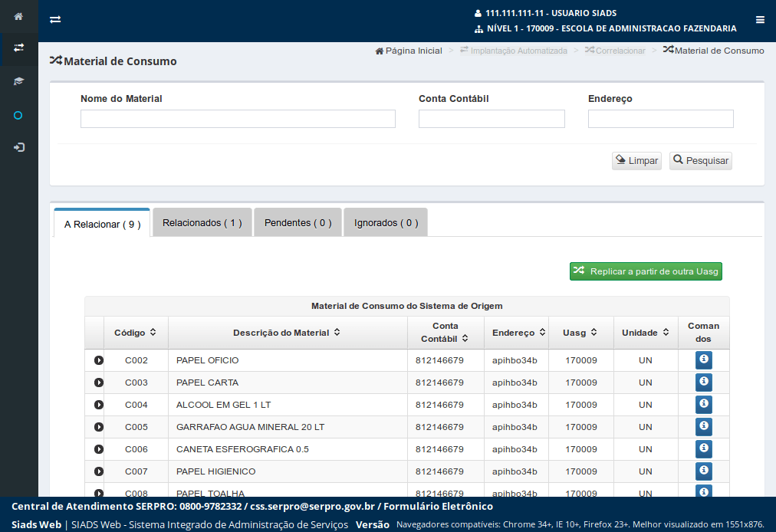776x532 pixels.
Task: Show info for the PAPEL CARTA row
Action: point(703,382)
